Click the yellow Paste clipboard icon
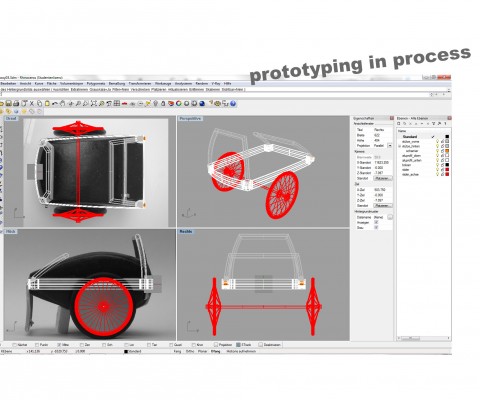The image size is (480, 400). (x=47, y=103)
